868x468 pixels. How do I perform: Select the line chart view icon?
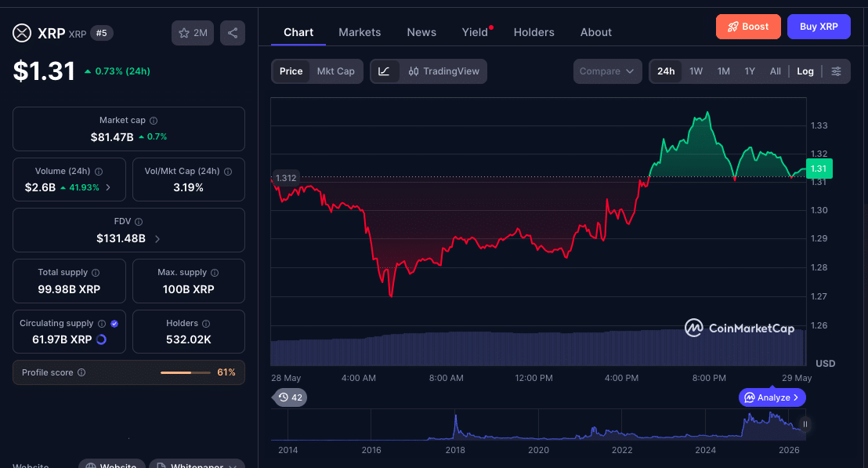tap(384, 71)
